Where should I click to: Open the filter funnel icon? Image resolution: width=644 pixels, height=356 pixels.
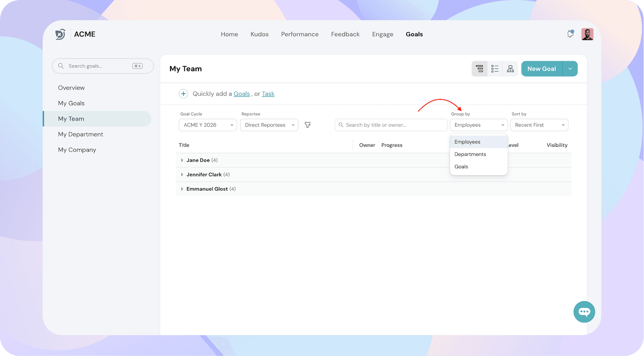click(x=308, y=125)
